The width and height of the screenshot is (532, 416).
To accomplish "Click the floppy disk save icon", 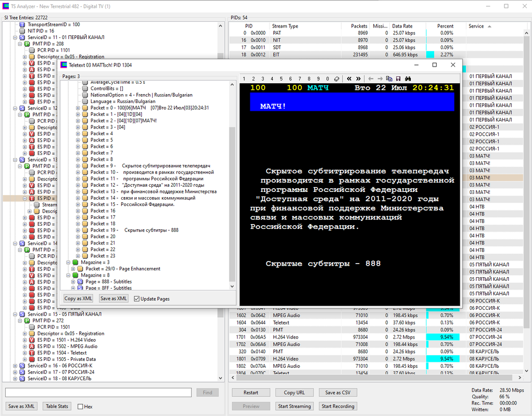I will point(398,79).
